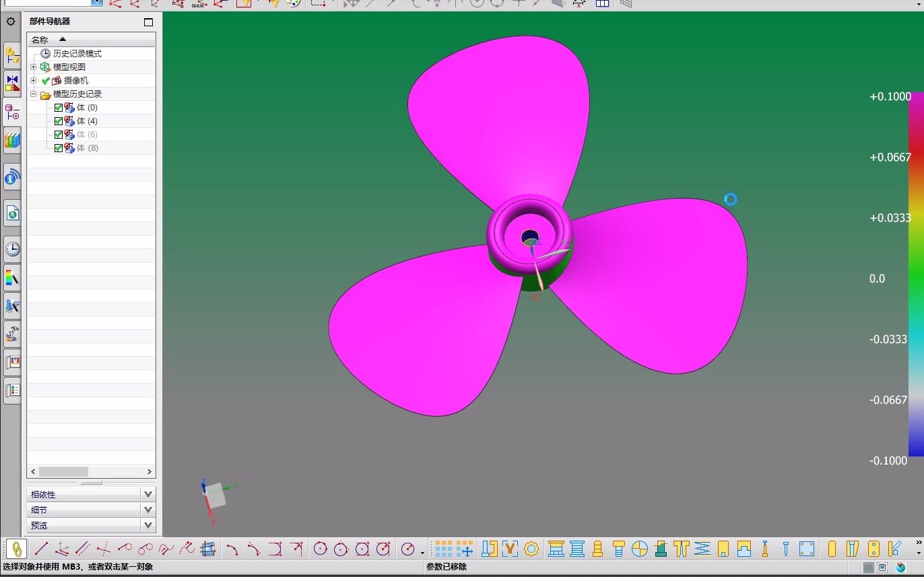The image size is (924, 577).
Task: Toggle the 体 (6) body checkbox
Action: click(x=58, y=135)
